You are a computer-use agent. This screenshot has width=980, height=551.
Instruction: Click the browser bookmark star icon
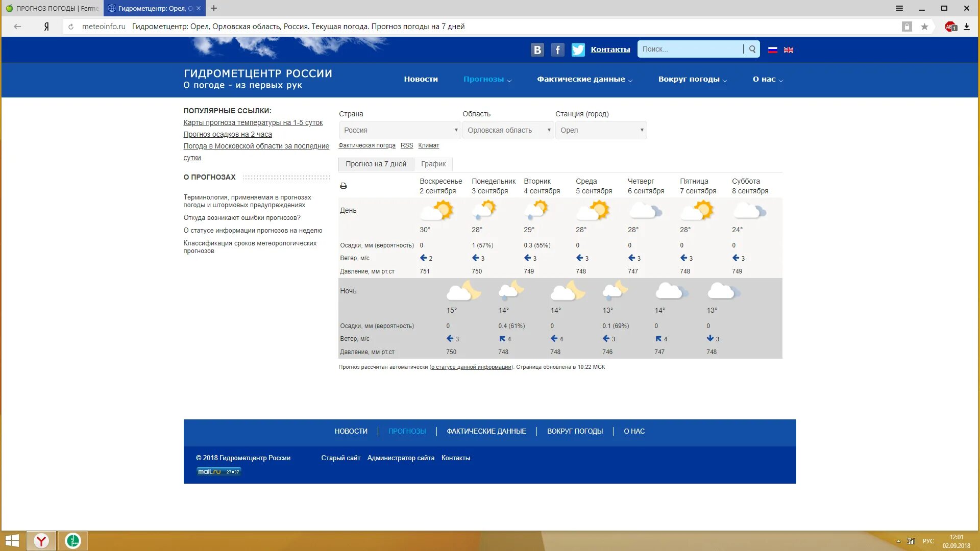click(x=924, y=27)
